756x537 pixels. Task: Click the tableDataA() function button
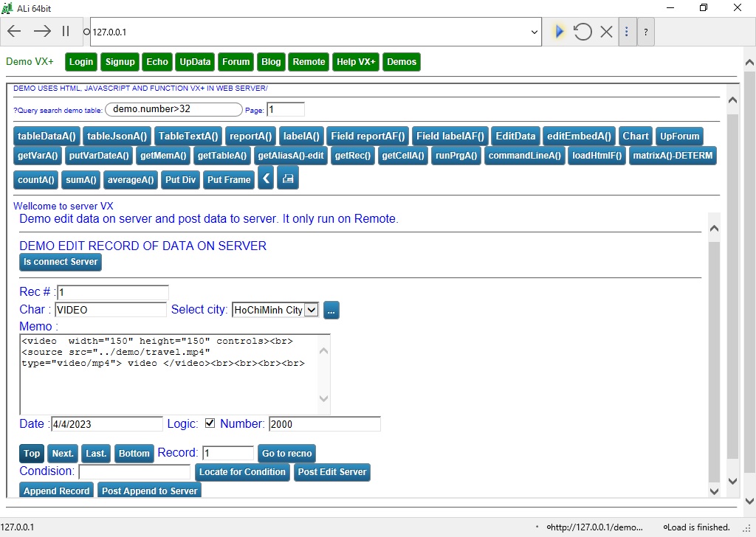47,136
